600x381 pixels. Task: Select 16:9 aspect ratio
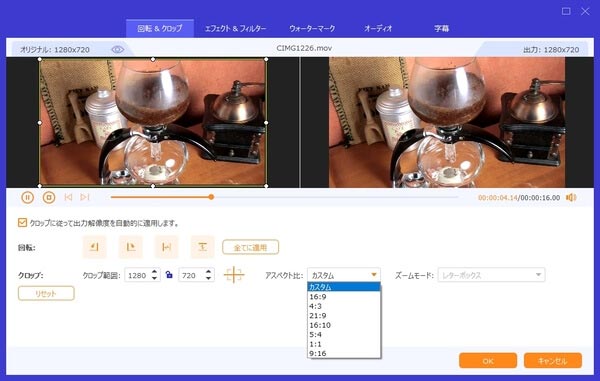tap(344, 297)
